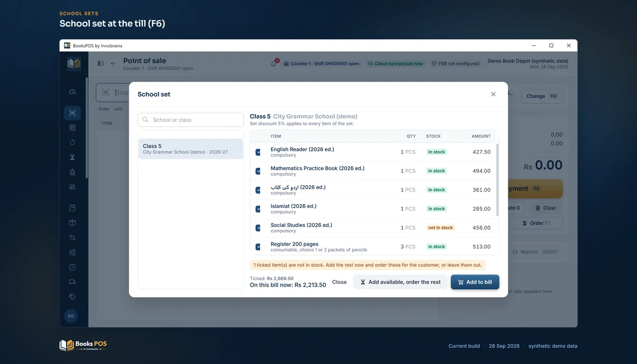Click the circular return arrow sidebar icon
The height and width of the screenshot is (364, 637).
[72, 142]
